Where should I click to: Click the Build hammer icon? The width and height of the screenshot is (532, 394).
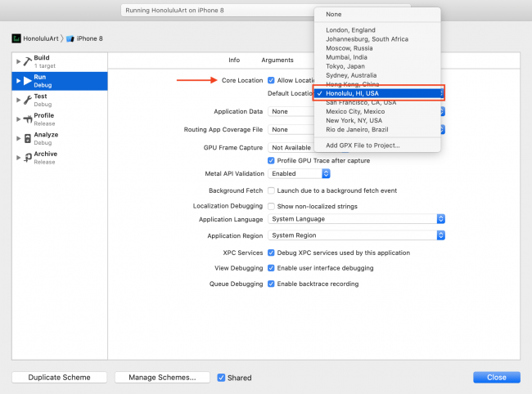(x=28, y=61)
